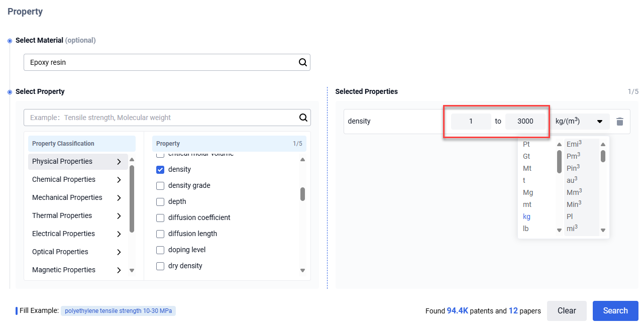Select kg in the mass unit list
This screenshot has width=644, height=329.
pos(527,216)
